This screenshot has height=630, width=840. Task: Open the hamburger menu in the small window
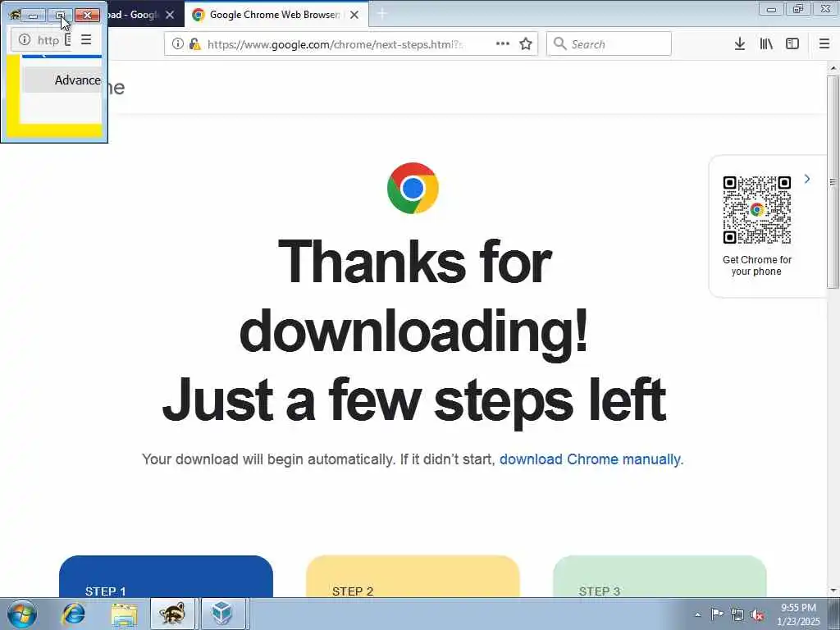[x=85, y=39]
